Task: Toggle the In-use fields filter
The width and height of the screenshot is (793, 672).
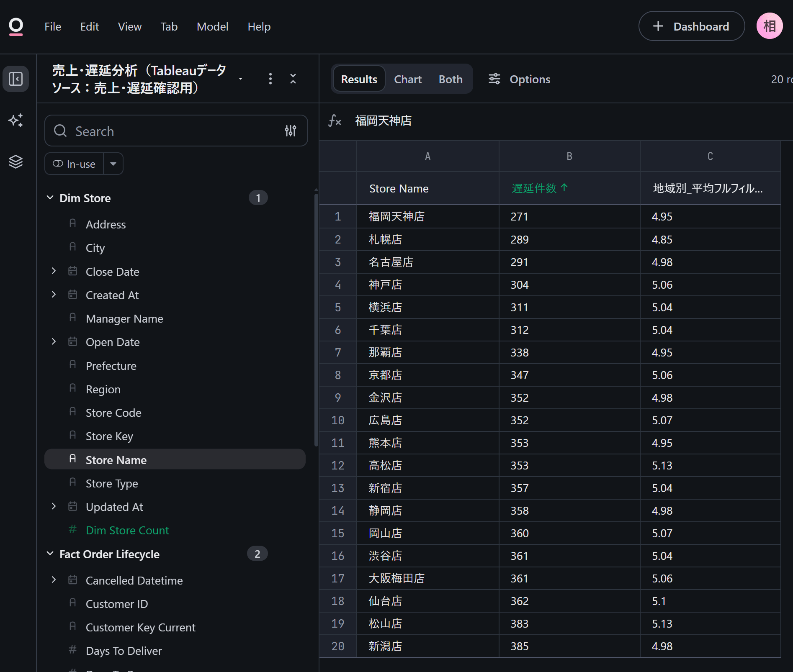Action: tap(74, 164)
